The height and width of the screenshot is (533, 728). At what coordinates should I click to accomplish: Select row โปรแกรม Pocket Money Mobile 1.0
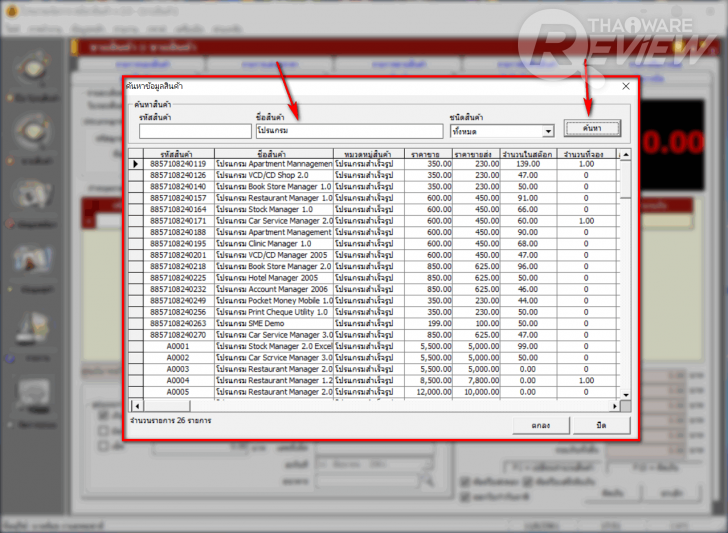374,301
